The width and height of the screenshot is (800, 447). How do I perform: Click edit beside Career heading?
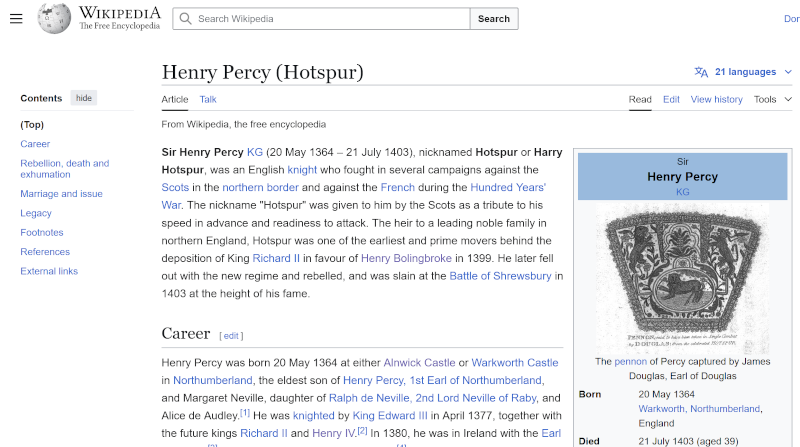(x=231, y=336)
